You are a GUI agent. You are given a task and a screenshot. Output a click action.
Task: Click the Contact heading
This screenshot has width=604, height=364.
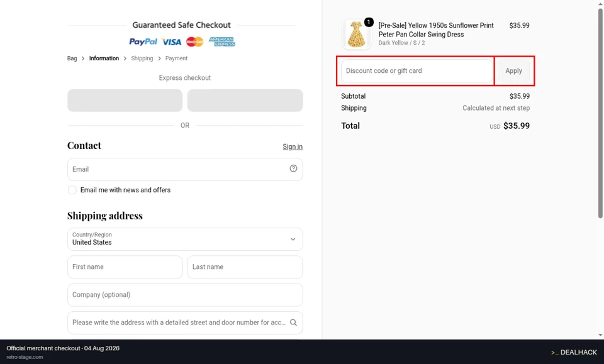84,145
